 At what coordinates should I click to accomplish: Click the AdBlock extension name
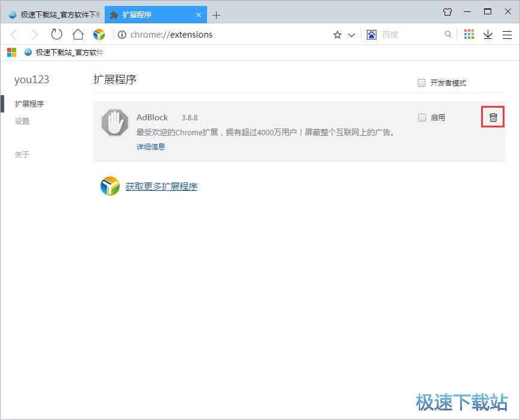[152, 117]
